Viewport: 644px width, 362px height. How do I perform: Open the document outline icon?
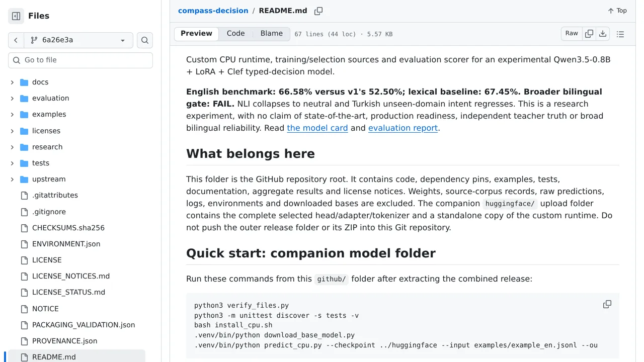coord(620,34)
